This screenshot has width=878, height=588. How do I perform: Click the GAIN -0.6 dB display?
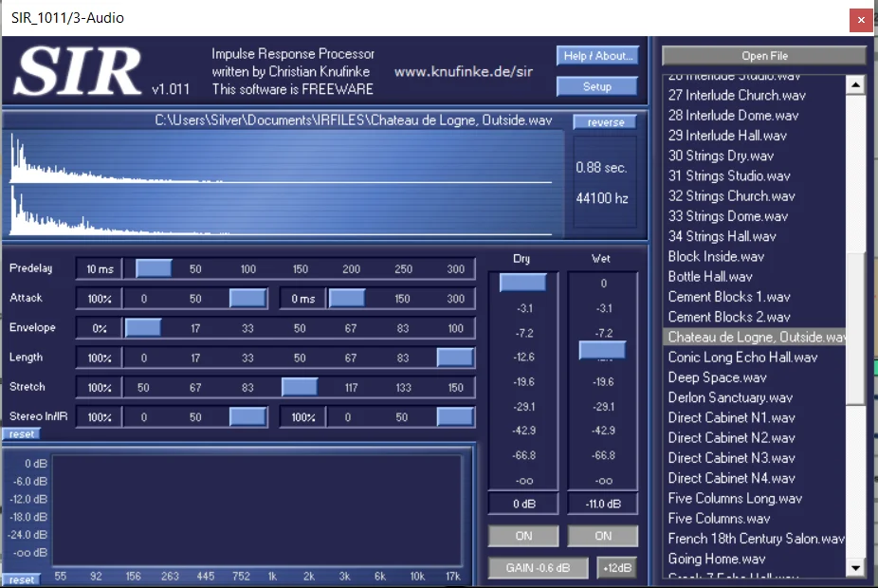538,568
